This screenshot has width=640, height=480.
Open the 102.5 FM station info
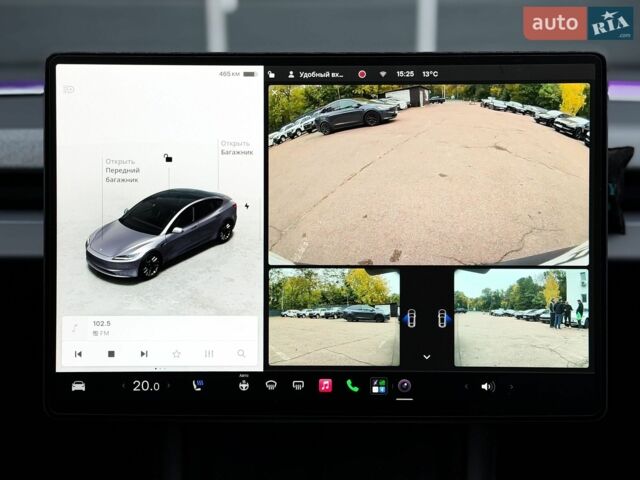point(102,328)
